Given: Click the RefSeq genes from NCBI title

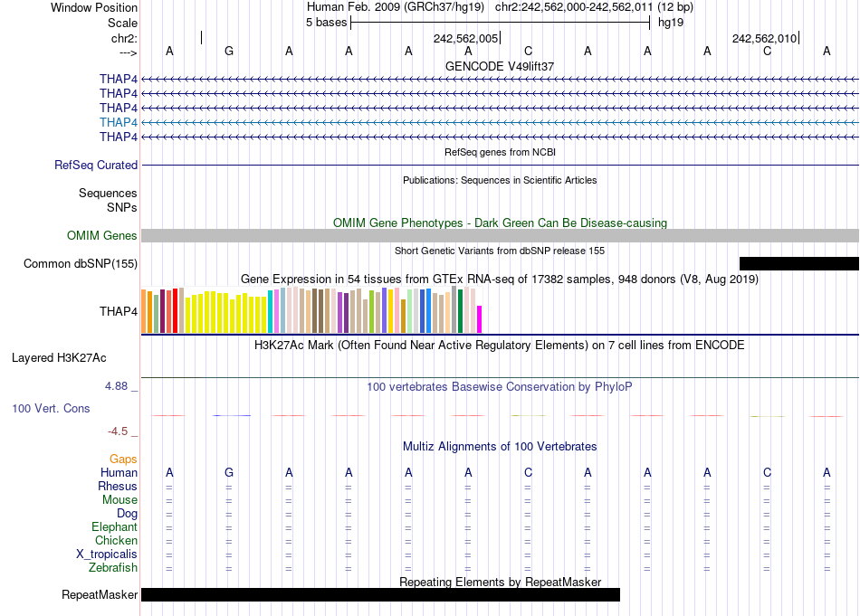Looking at the screenshot, I should point(500,152).
